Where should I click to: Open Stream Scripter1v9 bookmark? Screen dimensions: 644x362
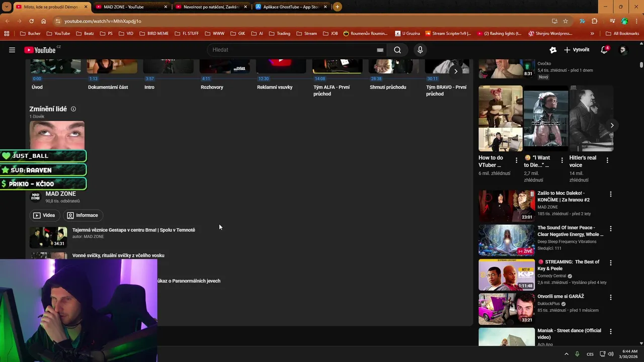pos(448,34)
